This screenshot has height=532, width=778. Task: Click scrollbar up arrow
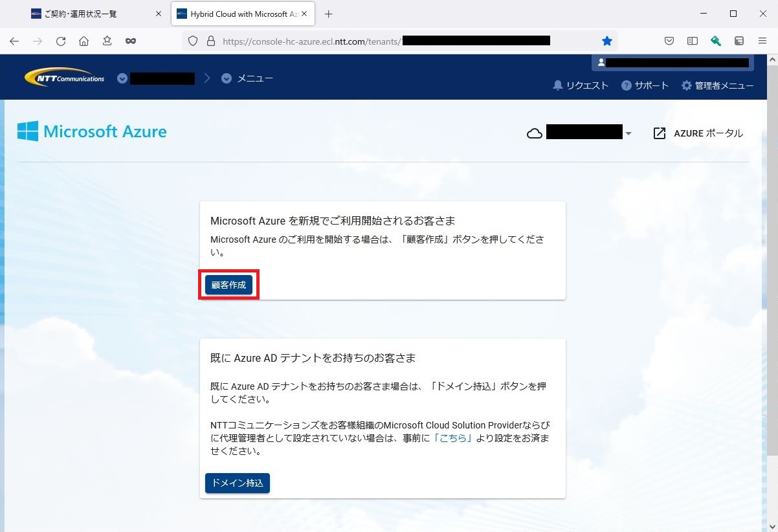tap(772, 60)
